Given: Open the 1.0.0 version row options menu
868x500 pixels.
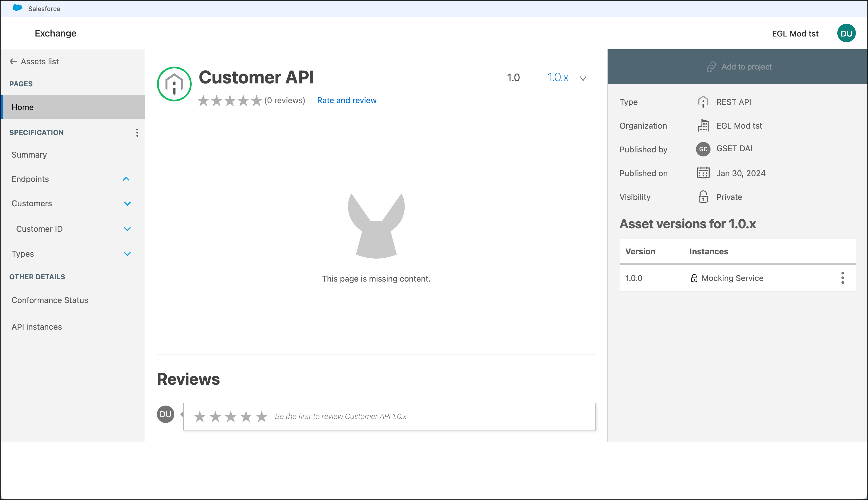Looking at the screenshot, I should (843, 278).
